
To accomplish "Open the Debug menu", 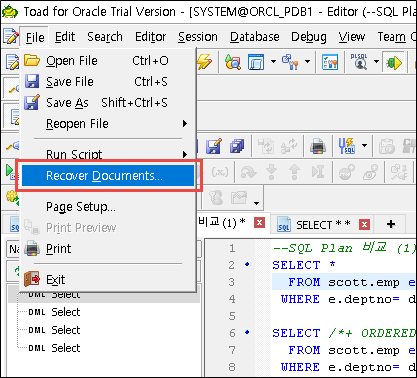I will (x=309, y=37).
